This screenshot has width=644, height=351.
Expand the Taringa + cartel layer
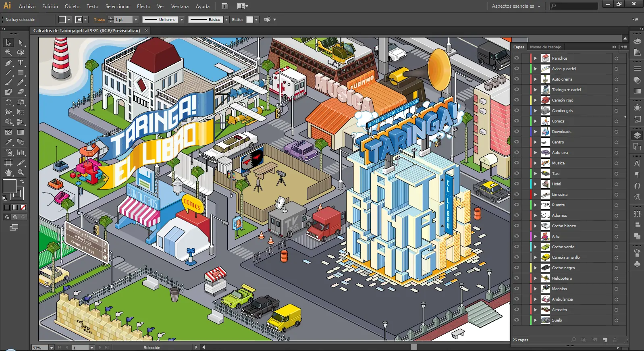click(536, 90)
